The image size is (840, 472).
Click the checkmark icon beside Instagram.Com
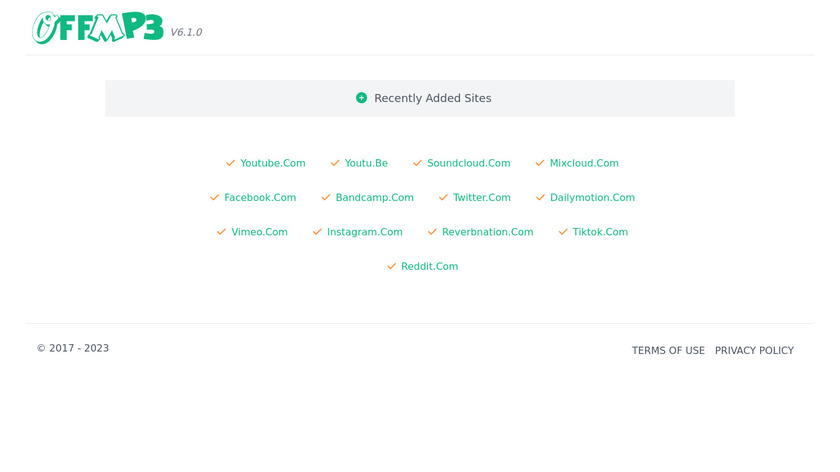317,231
